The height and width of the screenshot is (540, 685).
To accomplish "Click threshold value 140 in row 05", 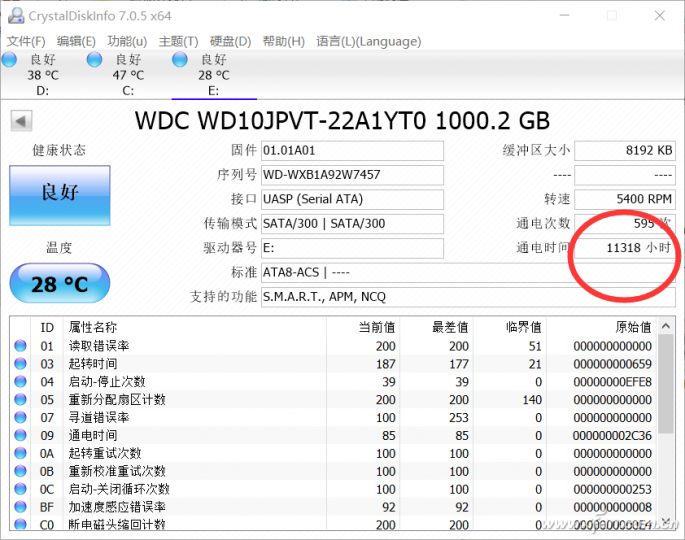I will click(x=532, y=400).
